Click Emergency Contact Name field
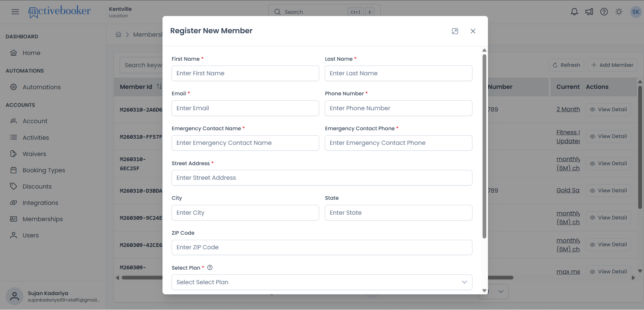Viewport: 644px width, 310px height. pos(245,143)
